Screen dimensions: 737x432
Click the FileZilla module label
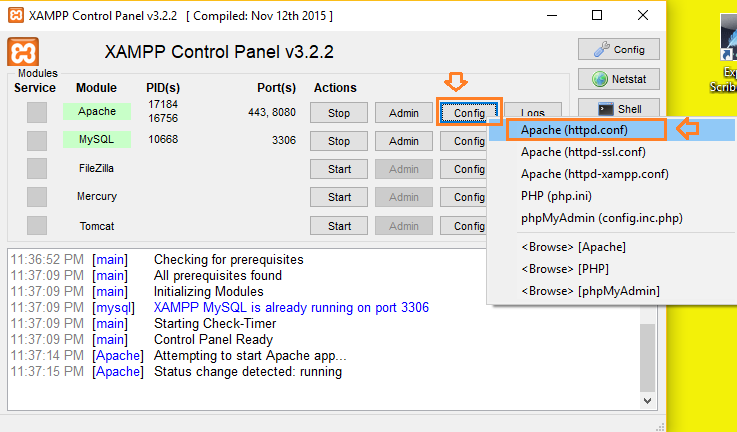pos(96,168)
